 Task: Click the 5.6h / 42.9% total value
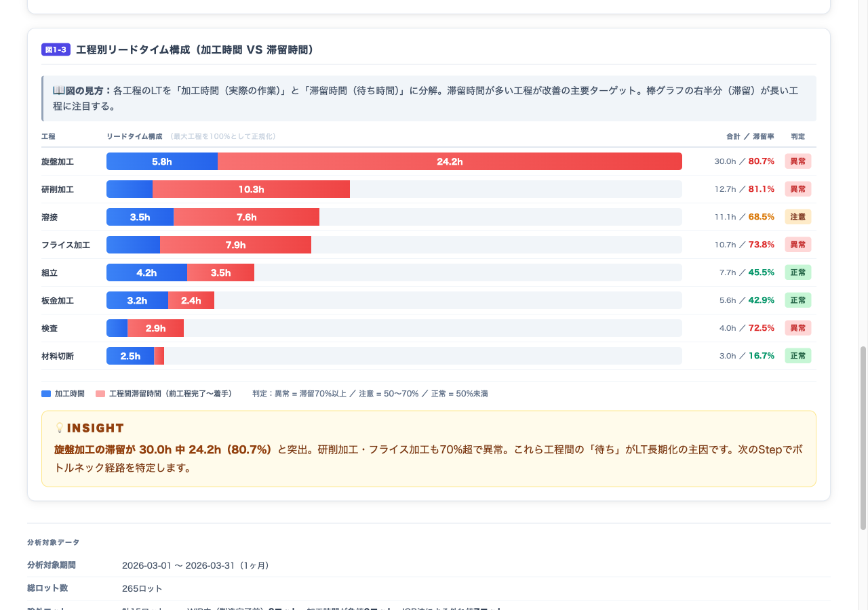pos(747,300)
